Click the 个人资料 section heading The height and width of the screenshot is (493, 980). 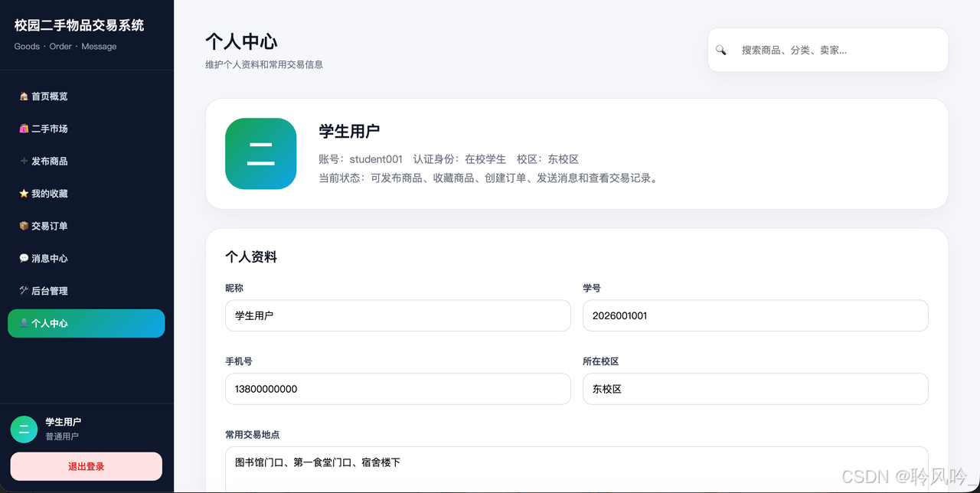tap(251, 257)
